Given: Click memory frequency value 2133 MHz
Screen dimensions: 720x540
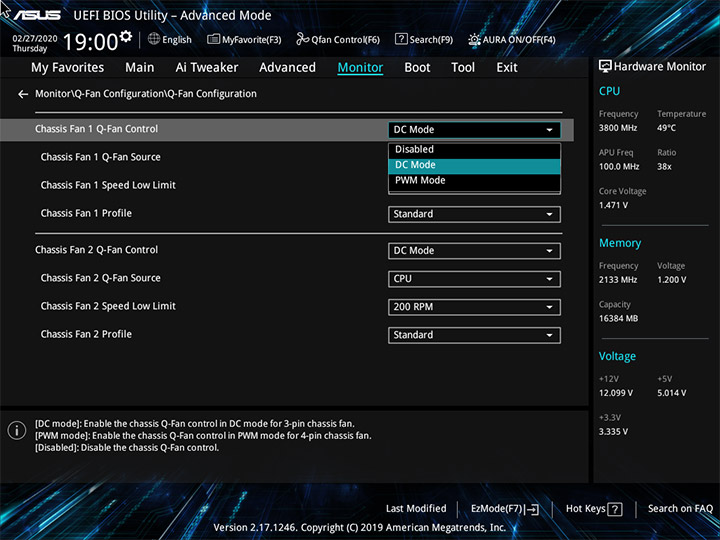Looking at the screenshot, I should click(618, 280).
